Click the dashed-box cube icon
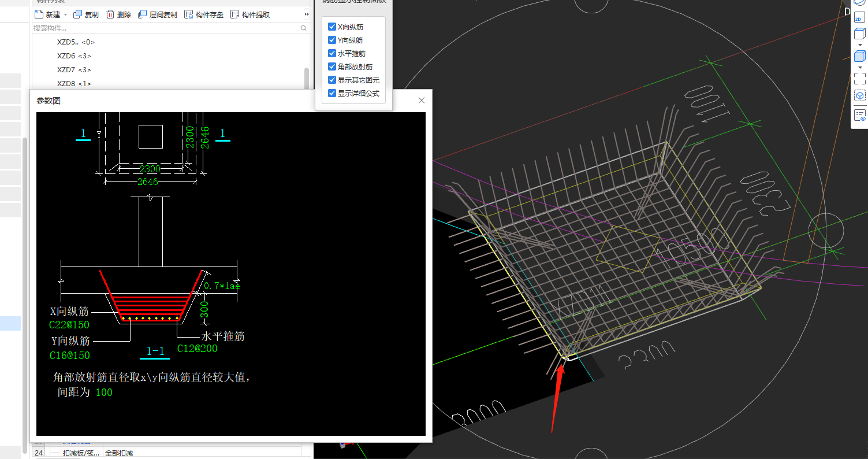Viewport: 868px width, 459px height. click(859, 95)
